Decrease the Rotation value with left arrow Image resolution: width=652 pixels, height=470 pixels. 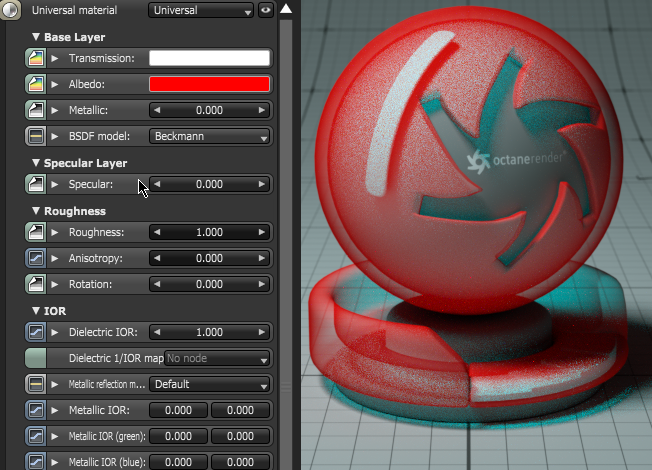(157, 284)
